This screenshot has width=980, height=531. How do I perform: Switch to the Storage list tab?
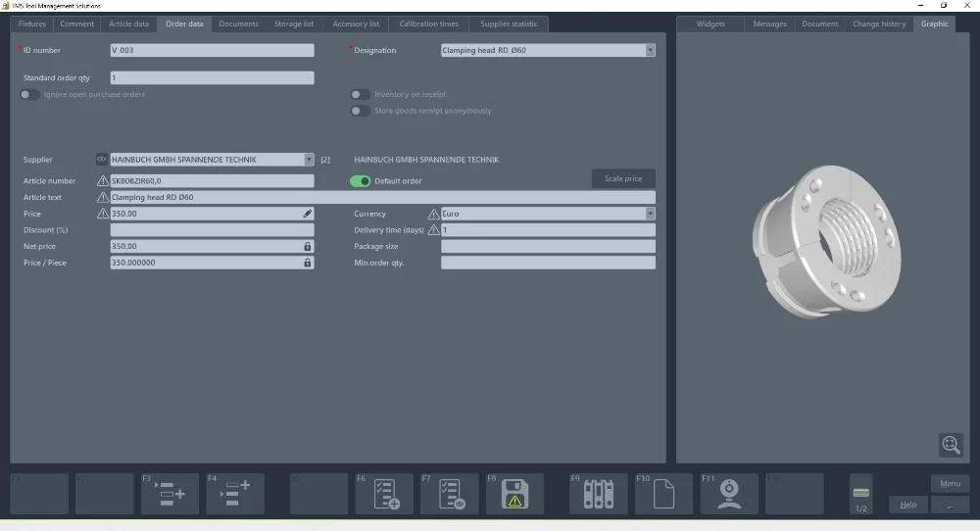(x=294, y=24)
